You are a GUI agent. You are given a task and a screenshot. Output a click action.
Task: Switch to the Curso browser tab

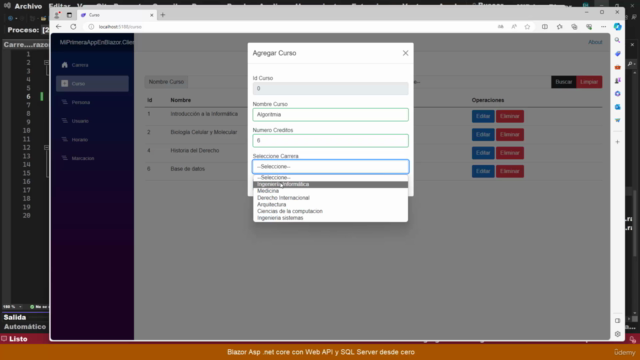(117, 15)
